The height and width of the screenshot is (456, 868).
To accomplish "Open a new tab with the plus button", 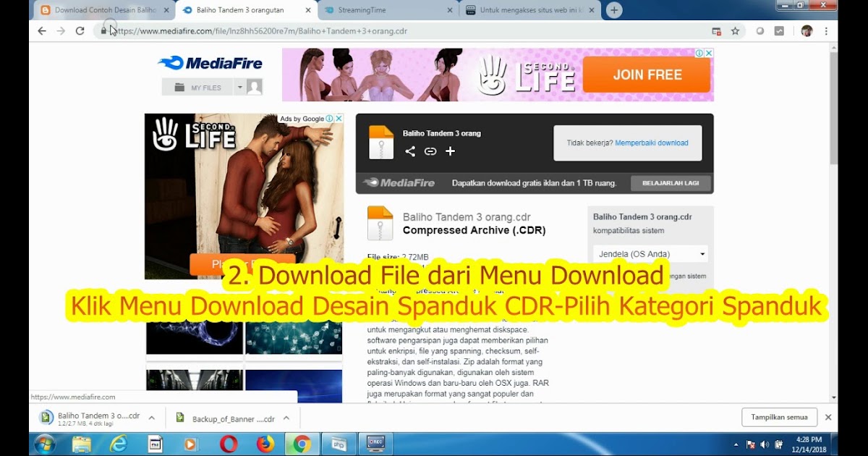I will (614, 10).
